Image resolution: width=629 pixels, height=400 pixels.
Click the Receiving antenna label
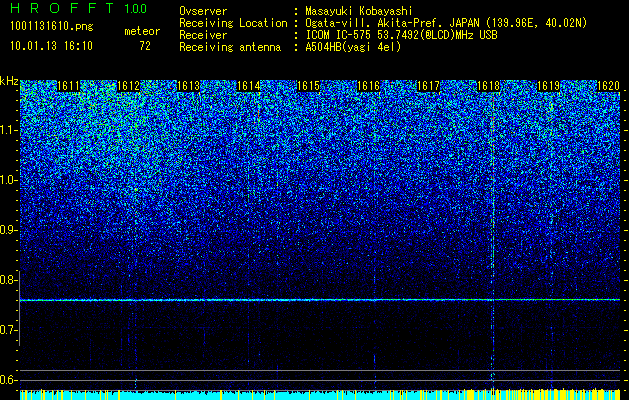[230, 47]
